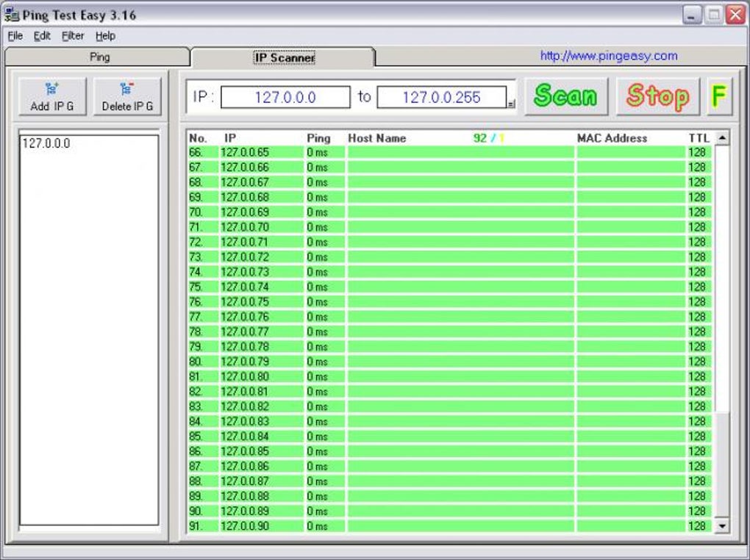The image size is (750, 560).
Task: Click the Add IP G icon button
Action: click(52, 96)
